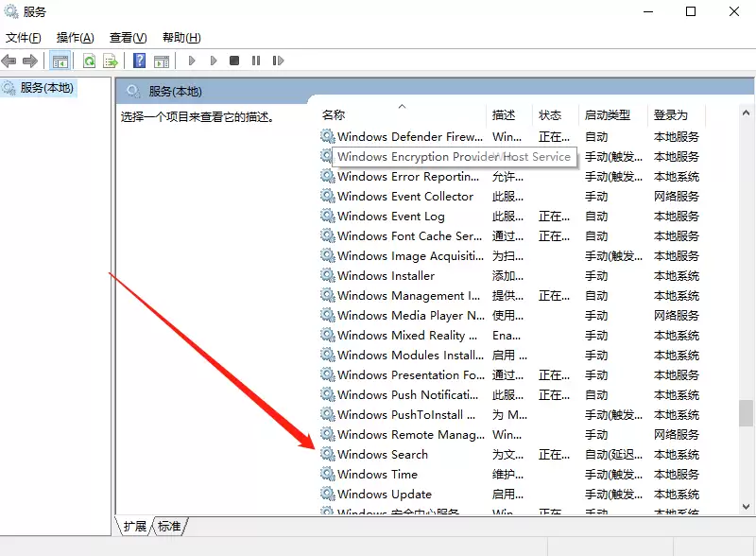Open the 帮助(H) menu
The image size is (756, 556).
180,37
